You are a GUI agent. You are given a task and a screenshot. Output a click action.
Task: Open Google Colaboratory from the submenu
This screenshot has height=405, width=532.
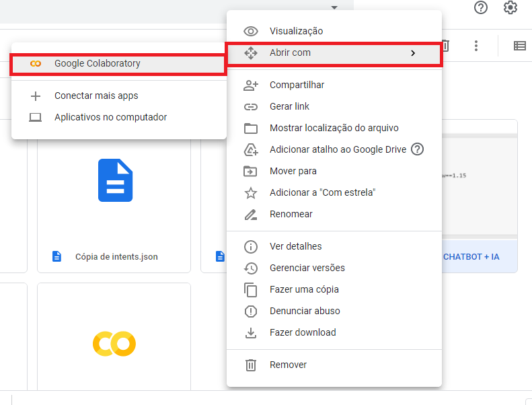tap(118, 63)
